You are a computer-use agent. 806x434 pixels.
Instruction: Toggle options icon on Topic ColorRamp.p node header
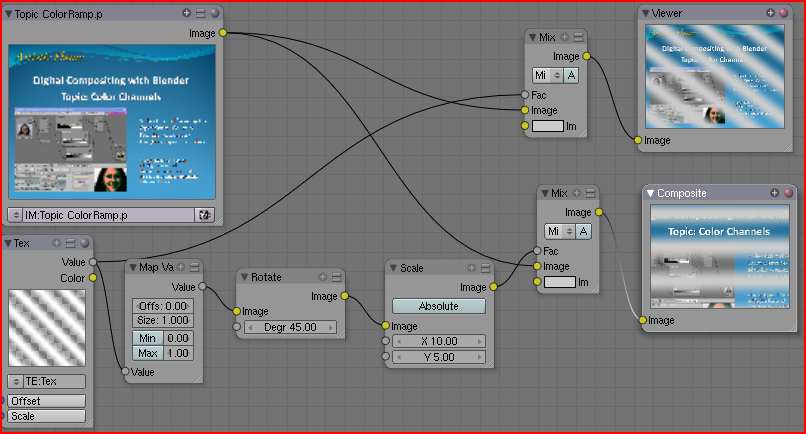tap(200, 13)
